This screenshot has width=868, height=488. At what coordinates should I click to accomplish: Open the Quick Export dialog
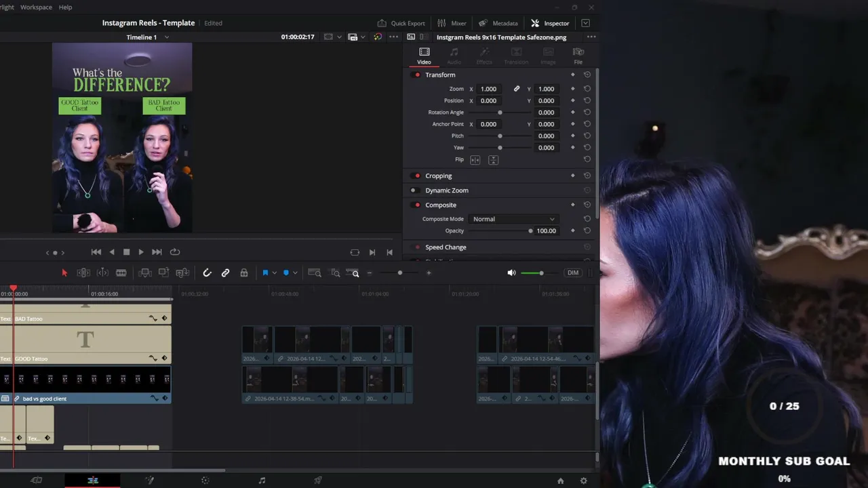tap(401, 23)
